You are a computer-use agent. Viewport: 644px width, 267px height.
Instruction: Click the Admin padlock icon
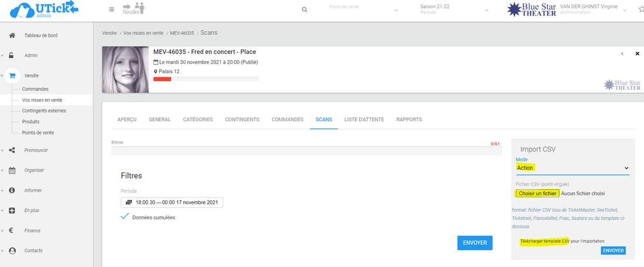click(12, 56)
